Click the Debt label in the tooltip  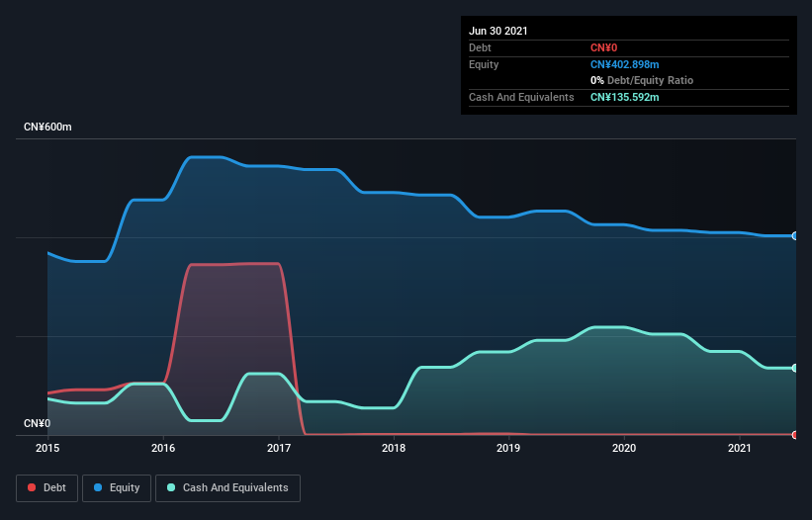point(480,47)
